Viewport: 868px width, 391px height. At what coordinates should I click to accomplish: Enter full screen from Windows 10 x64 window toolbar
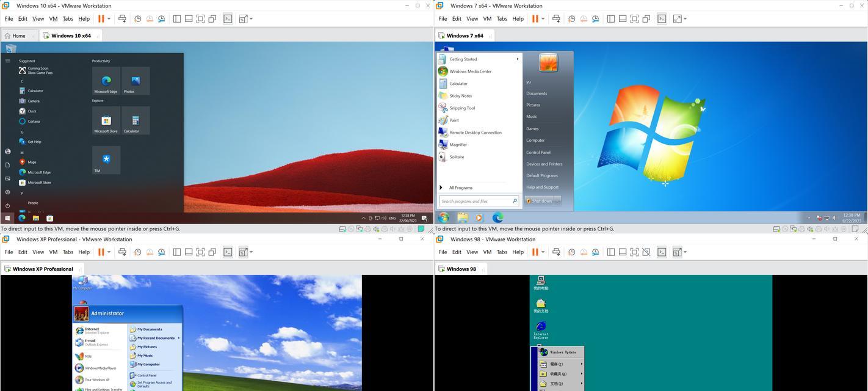coord(201,19)
